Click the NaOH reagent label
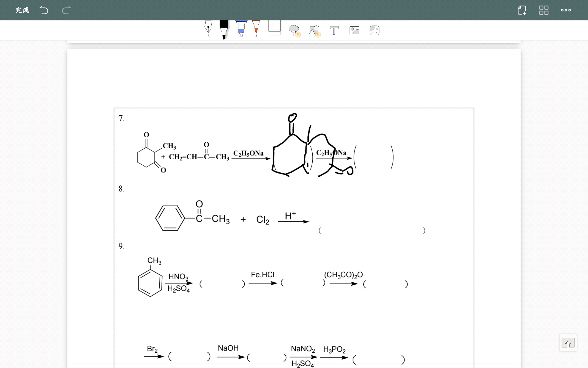 pos(228,348)
